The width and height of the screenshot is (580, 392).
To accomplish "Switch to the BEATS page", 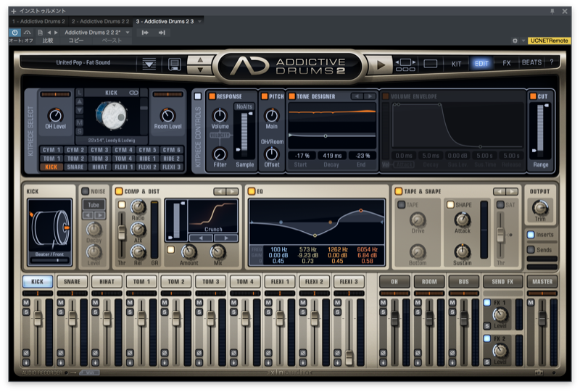I will coord(531,62).
